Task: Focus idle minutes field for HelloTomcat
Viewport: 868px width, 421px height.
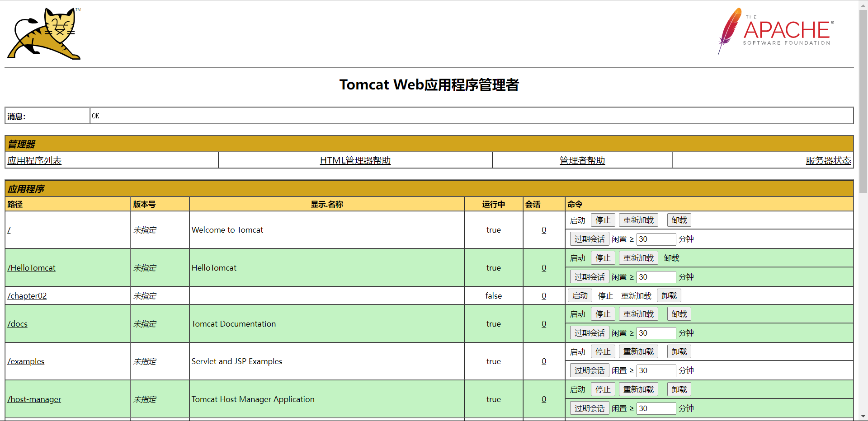Action: point(656,277)
